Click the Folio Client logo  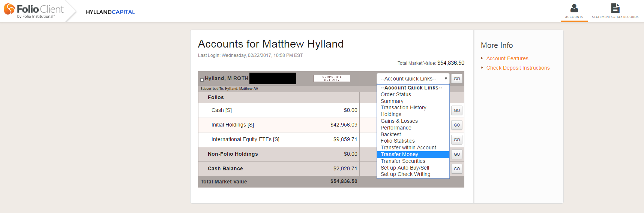tap(34, 11)
